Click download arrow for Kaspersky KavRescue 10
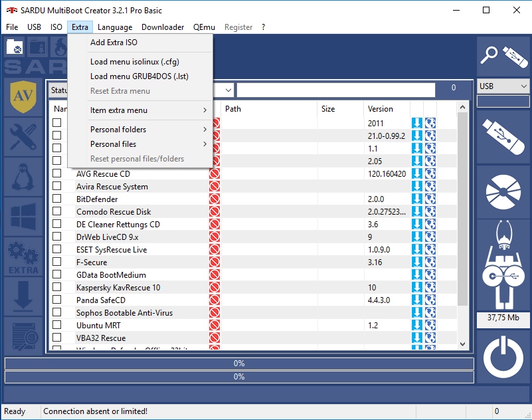Image resolution: width=532 pixels, height=420 pixels. click(x=417, y=287)
